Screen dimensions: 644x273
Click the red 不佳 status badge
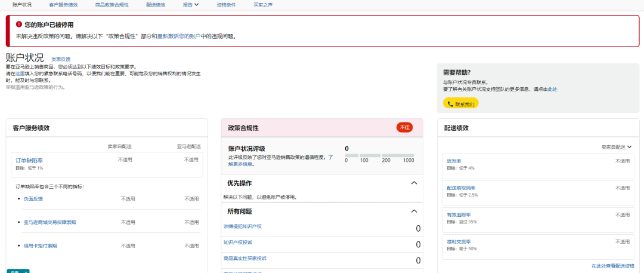[404, 128]
